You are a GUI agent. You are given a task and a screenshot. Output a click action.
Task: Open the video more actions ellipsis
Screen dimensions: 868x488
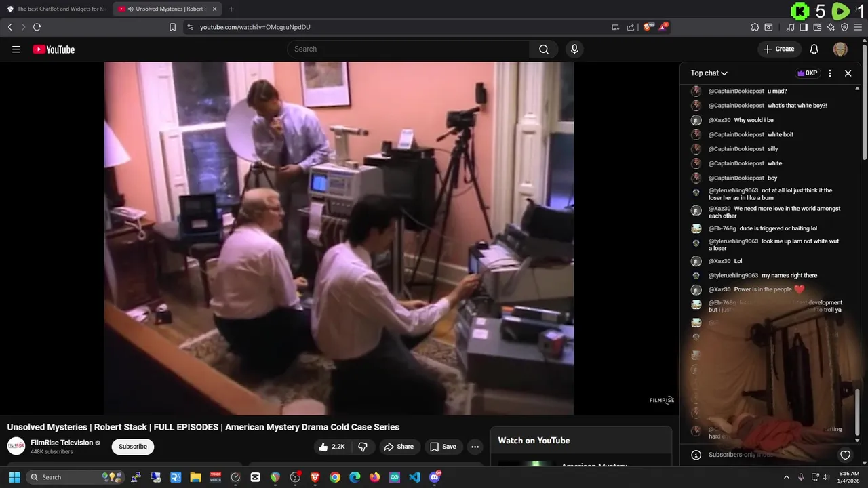[x=475, y=447]
